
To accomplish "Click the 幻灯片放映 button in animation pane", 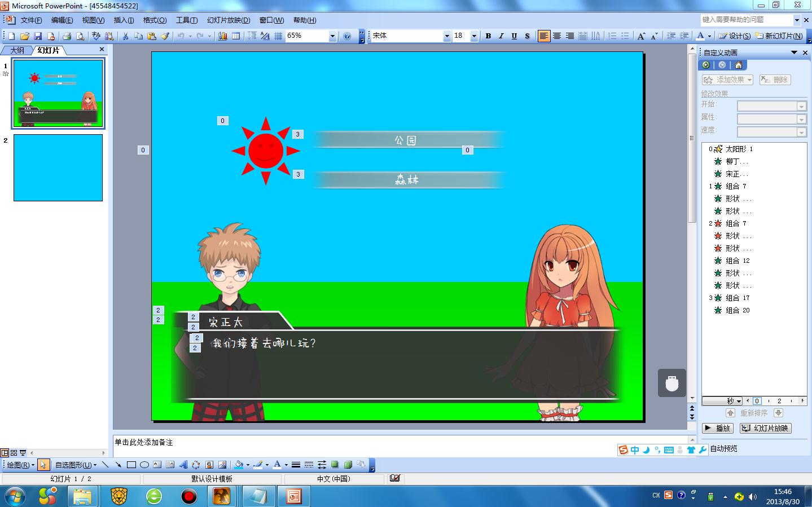I will 766,428.
